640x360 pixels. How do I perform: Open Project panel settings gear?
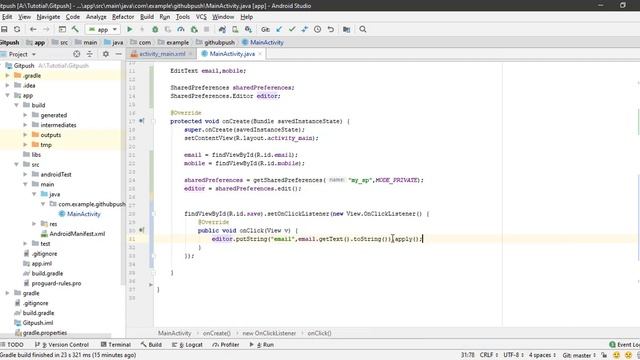(x=106, y=54)
